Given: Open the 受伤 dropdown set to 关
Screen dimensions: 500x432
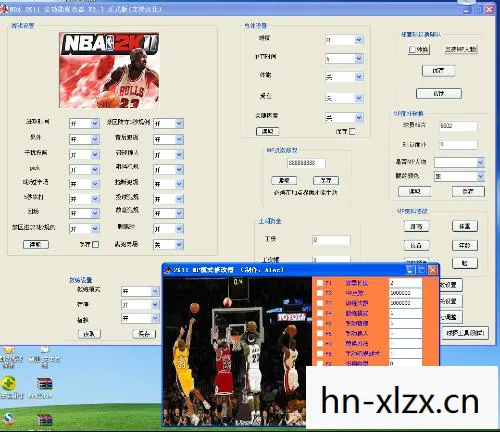Looking at the screenshot, I should [x=359, y=98].
